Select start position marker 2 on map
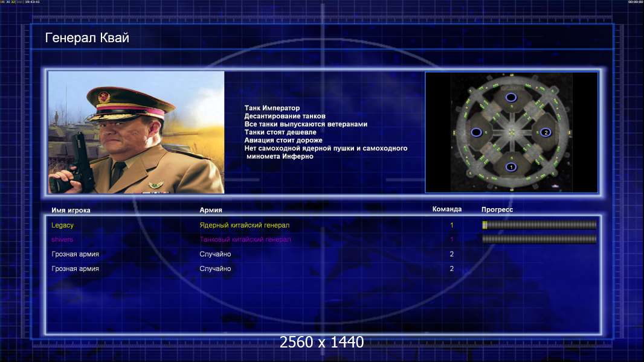The image size is (644, 362). tap(546, 132)
